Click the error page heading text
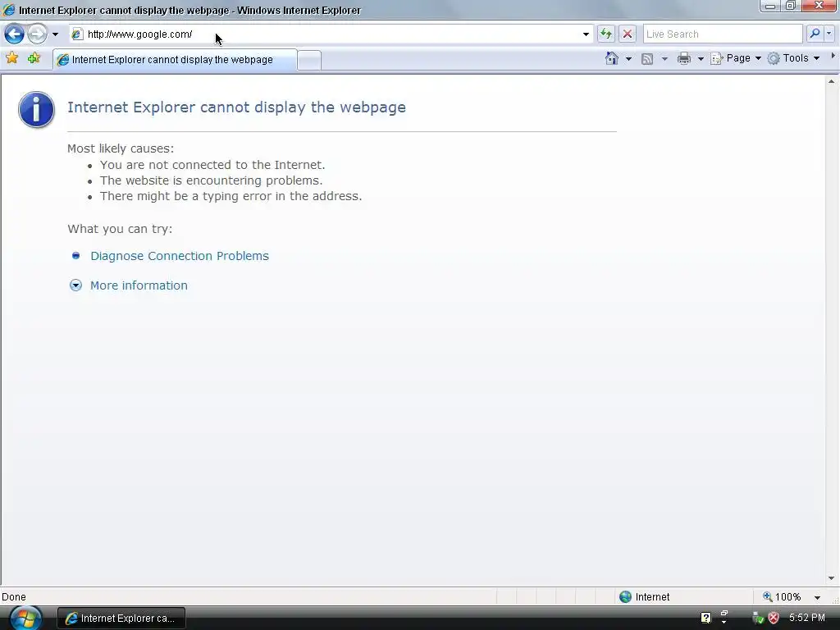This screenshot has width=840, height=630. coord(236,107)
